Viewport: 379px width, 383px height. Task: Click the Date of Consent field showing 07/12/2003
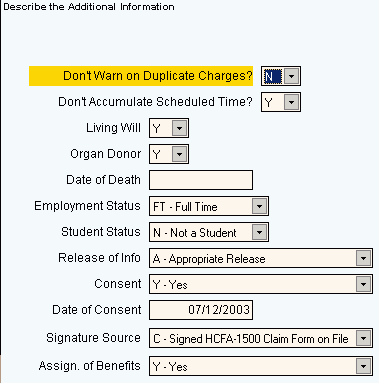pos(201,310)
